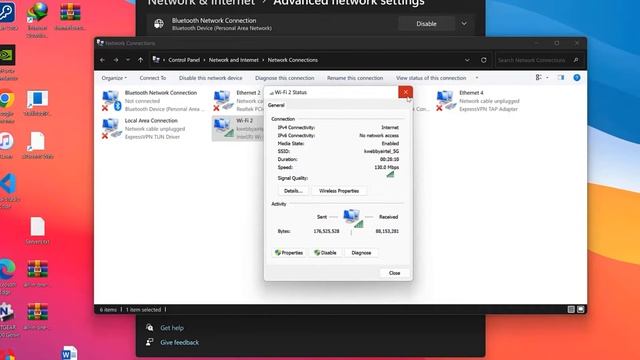Click Diagnose in Wi-Fi 2 Status dialog
Image resolution: width=640 pixels, height=360 pixels.
click(361, 253)
